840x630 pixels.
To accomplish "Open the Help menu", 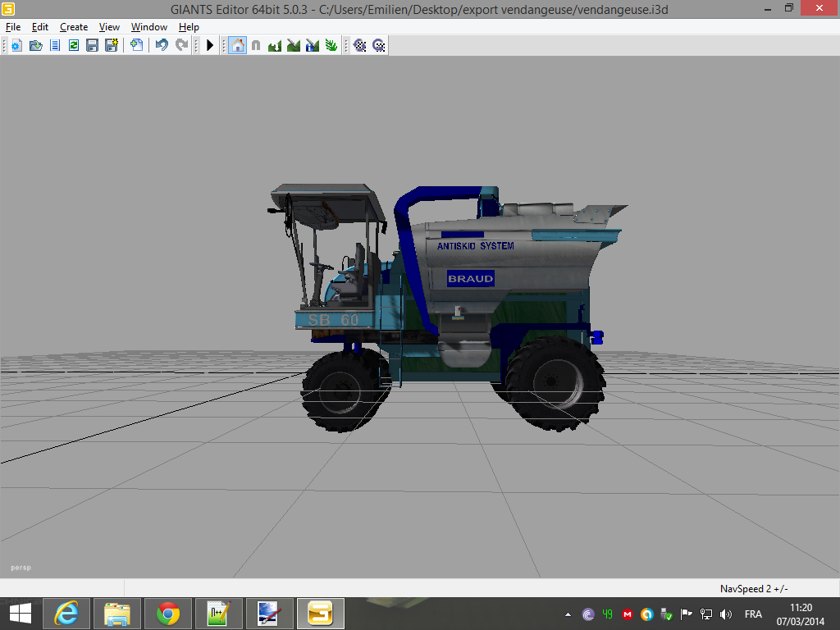I will tap(189, 27).
